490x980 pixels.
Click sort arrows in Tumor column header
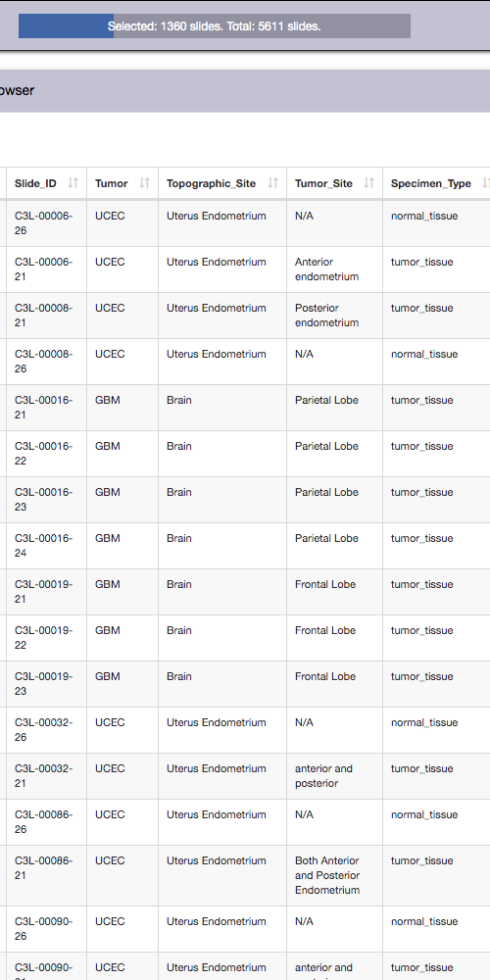tap(144, 183)
